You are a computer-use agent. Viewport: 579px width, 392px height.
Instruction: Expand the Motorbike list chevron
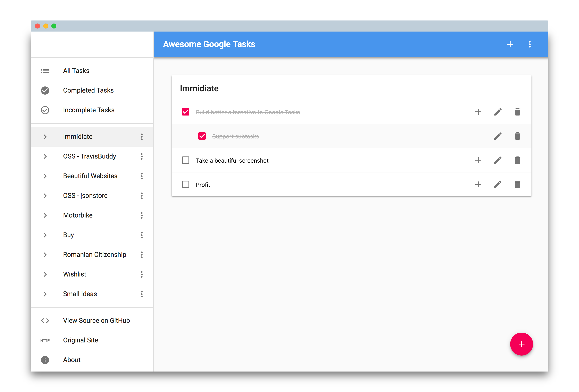45,215
